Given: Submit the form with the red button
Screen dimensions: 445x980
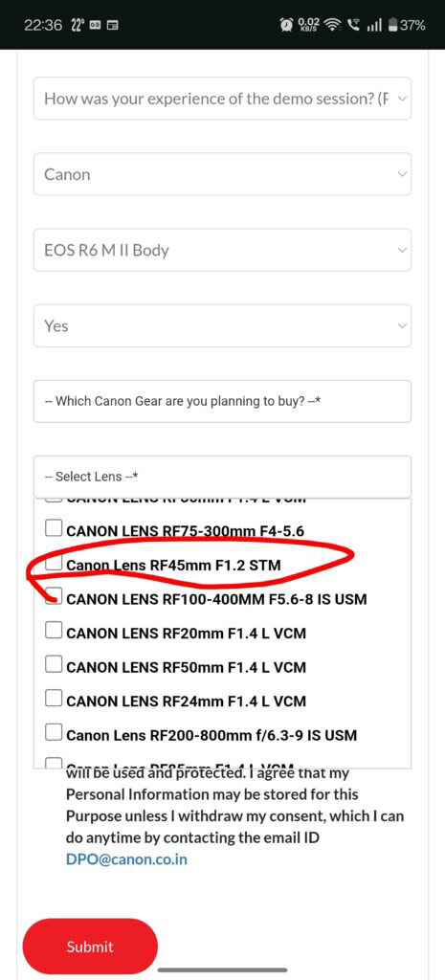Looking at the screenshot, I should [x=90, y=947].
